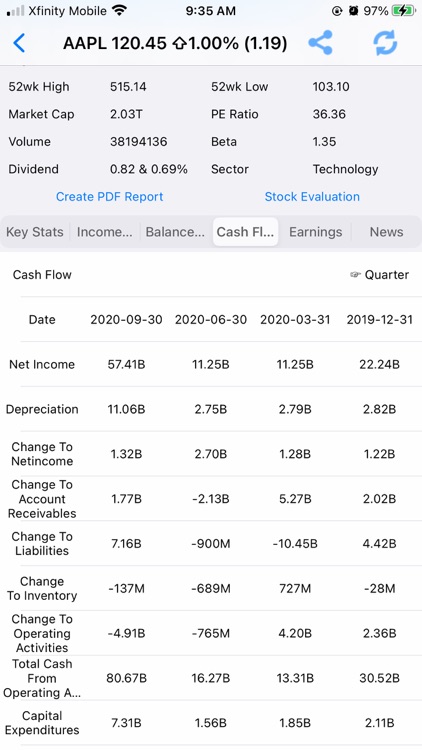The width and height of the screenshot is (422, 750).
Task: Select the 2020-09-30 date column header
Action: [126, 320]
